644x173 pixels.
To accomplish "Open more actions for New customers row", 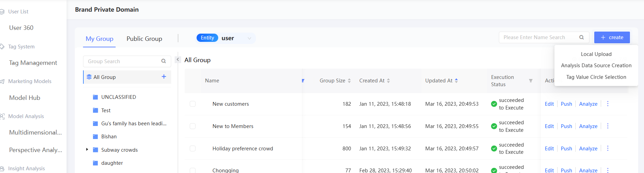I will tap(608, 104).
